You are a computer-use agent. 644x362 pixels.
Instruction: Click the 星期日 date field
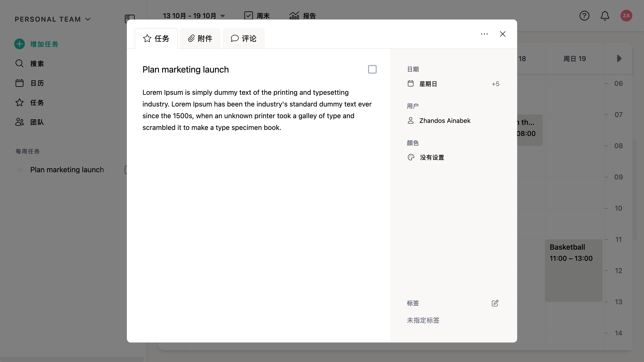click(428, 84)
